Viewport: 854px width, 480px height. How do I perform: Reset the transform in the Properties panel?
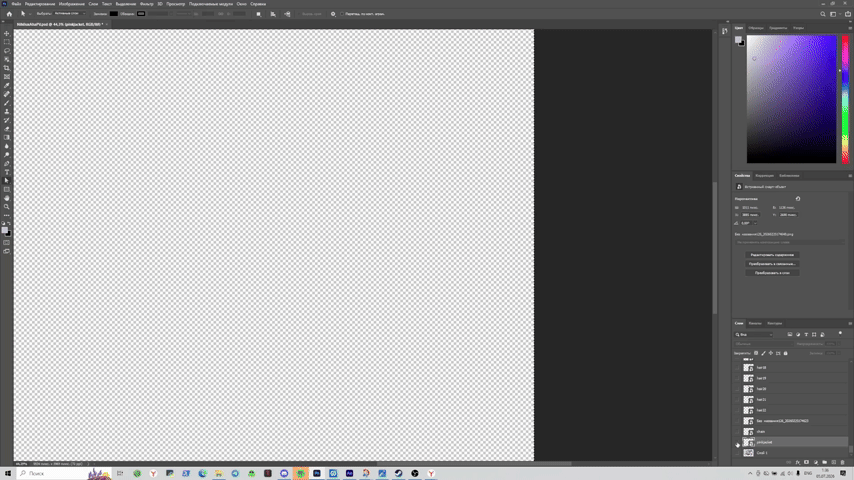[798, 199]
